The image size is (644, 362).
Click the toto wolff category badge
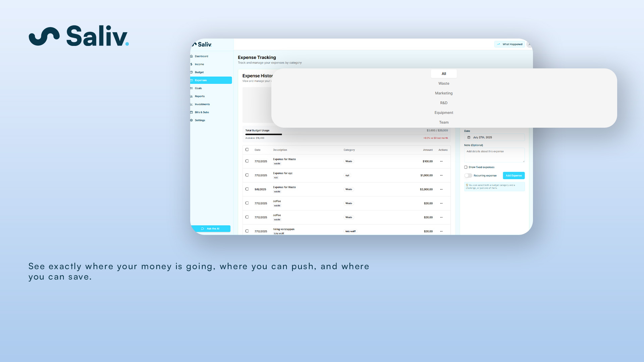(x=351, y=232)
